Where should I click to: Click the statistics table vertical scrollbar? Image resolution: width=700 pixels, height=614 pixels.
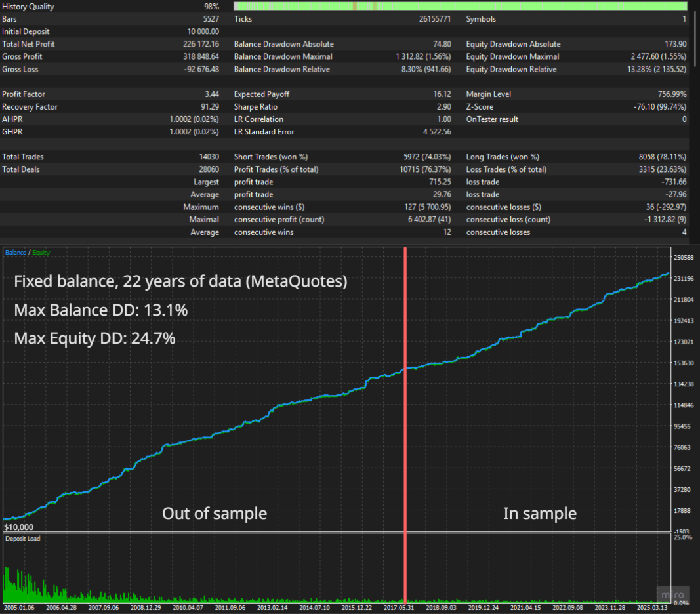point(695,38)
